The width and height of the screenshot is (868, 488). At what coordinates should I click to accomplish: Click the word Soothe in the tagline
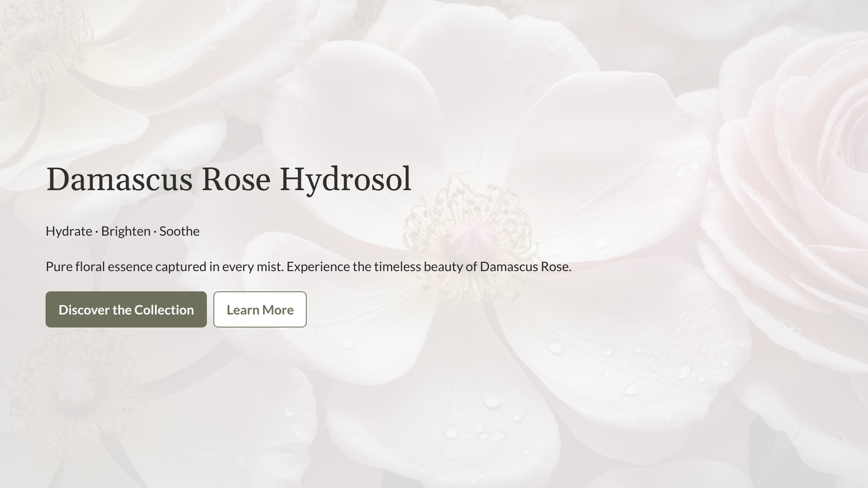[180, 232]
